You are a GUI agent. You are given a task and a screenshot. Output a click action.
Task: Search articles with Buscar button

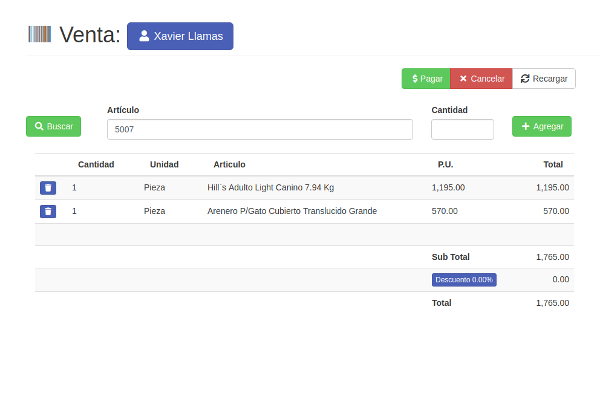pos(54,126)
